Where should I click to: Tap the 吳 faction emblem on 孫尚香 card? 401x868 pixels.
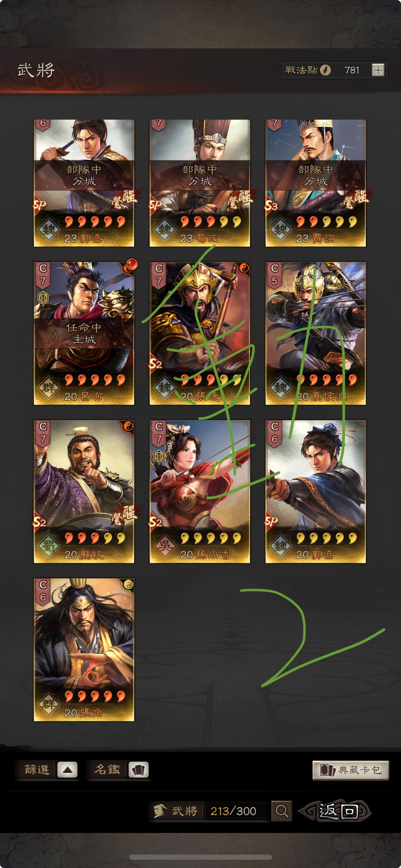point(164,545)
